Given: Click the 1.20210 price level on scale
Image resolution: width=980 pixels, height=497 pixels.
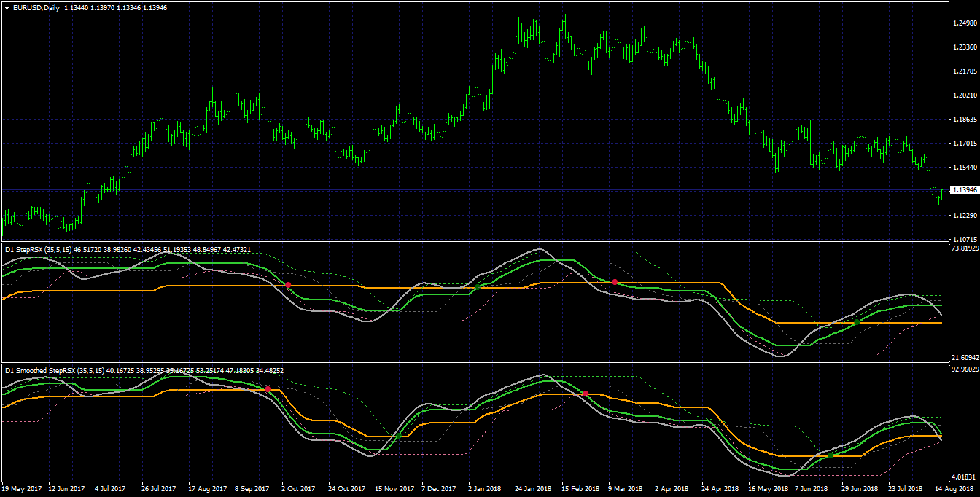Looking at the screenshot, I should pos(965,95).
